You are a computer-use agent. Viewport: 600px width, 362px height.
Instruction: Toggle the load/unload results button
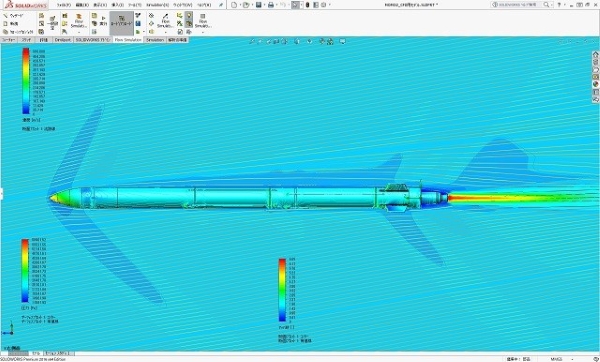(x=121, y=22)
